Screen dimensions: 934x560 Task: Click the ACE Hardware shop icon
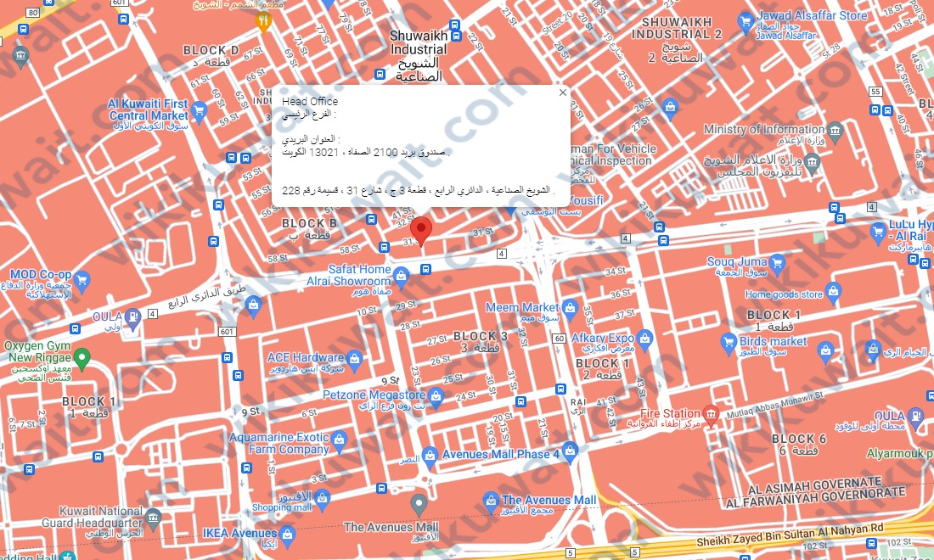354,360
